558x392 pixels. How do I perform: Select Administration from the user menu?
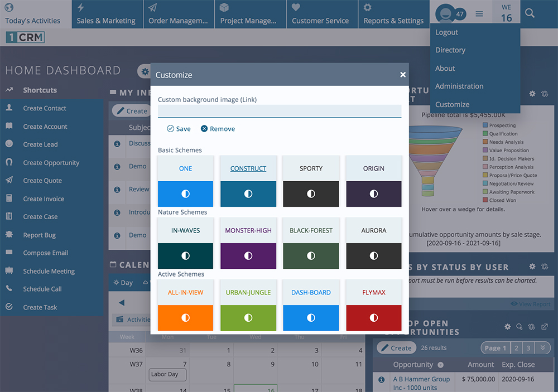point(459,86)
